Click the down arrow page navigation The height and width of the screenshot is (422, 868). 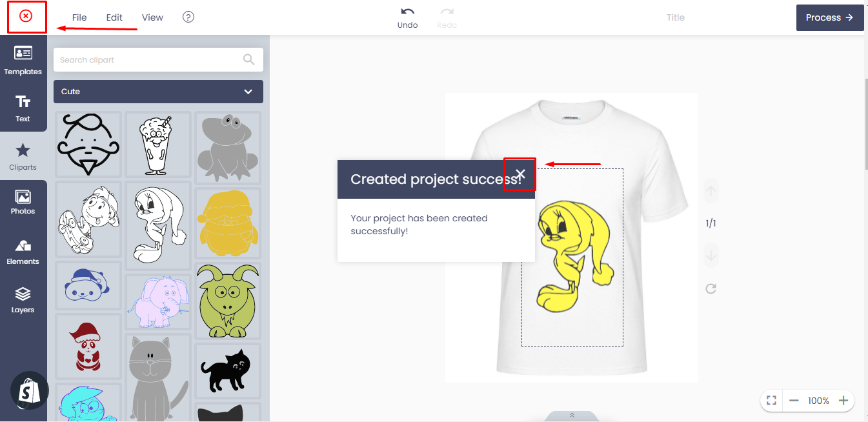711,256
